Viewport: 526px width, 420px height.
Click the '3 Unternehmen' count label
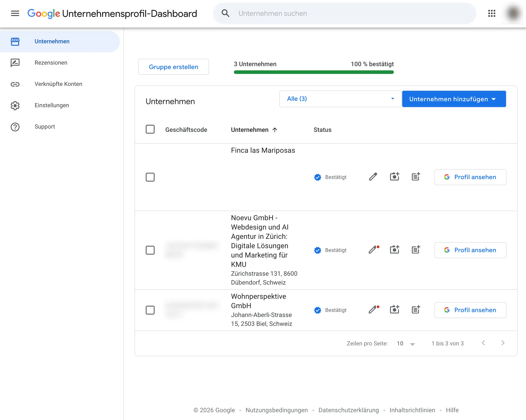point(255,64)
